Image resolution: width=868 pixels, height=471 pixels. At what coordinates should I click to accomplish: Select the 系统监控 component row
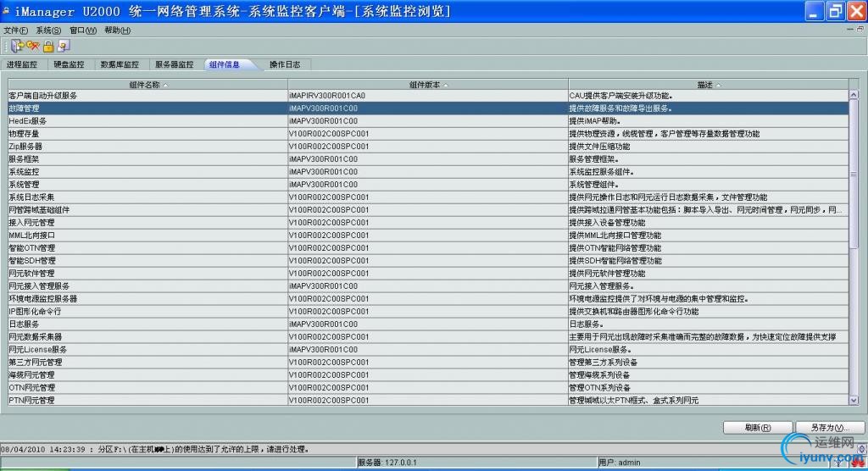pyautogui.click(x=428, y=172)
